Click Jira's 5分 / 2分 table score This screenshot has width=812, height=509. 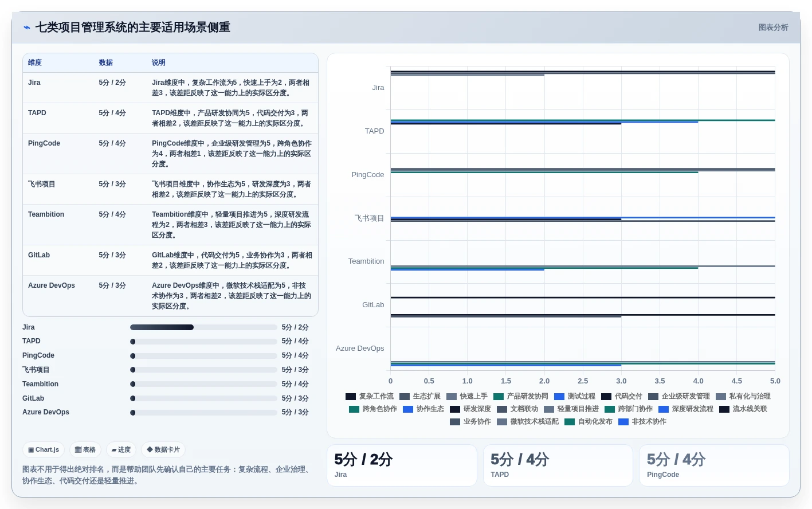pyautogui.click(x=112, y=83)
